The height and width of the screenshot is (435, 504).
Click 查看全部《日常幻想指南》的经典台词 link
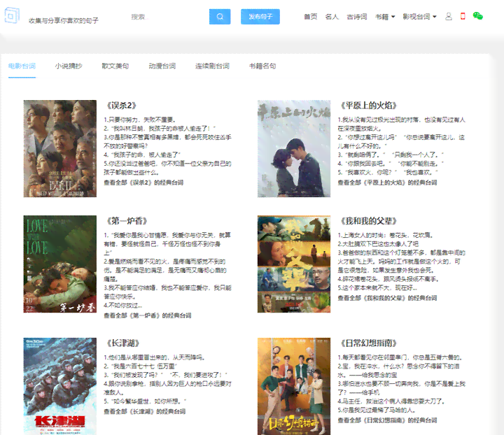coord(387,420)
